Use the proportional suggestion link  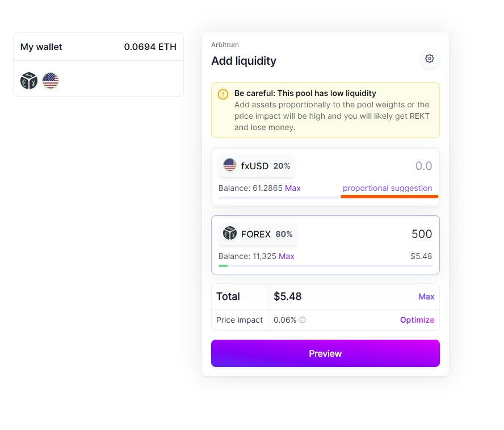(387, 188)
